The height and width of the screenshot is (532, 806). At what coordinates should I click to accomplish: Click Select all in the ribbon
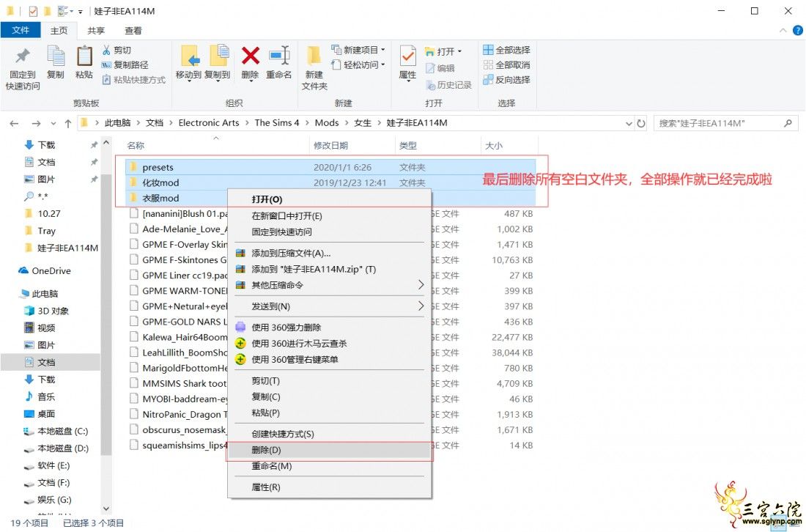coord(506,50)
